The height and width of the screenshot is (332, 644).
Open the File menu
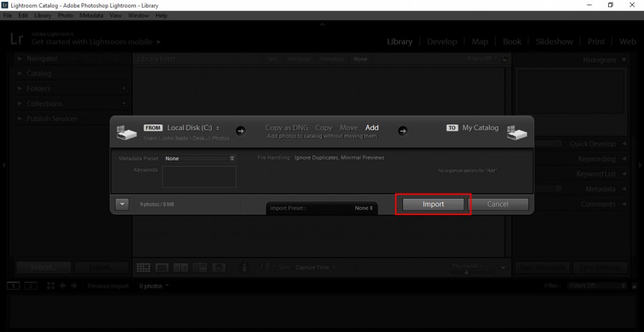(x=8, y=16)
